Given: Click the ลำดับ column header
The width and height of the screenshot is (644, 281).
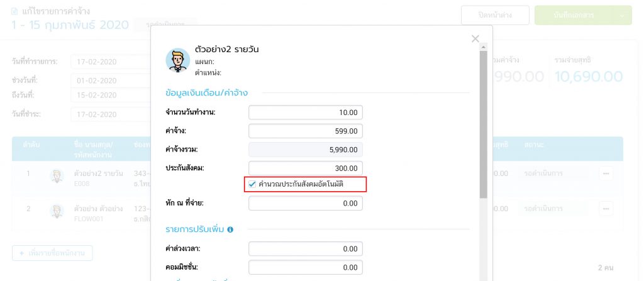Looking at the screenshot, I should pyautogui.click(x=31, y=145).
